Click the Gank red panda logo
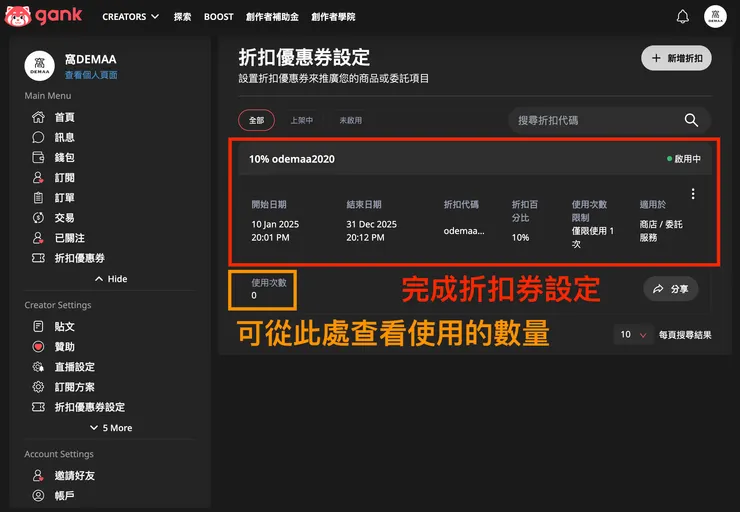This screenshot has width=740, height=512. point(18,16)
